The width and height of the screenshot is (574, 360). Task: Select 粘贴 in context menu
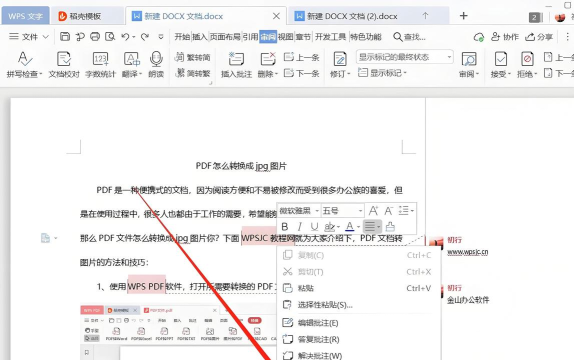[x=359, y=288]
